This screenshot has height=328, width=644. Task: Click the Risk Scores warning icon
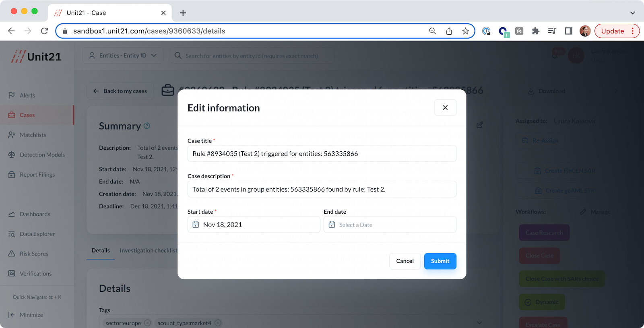tap(12, 254)
